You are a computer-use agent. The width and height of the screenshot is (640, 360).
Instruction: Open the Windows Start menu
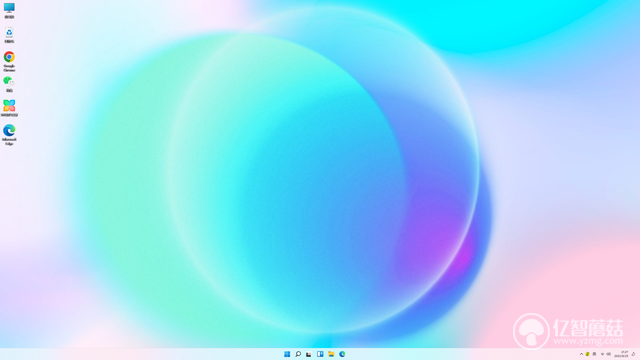point(287,354)
